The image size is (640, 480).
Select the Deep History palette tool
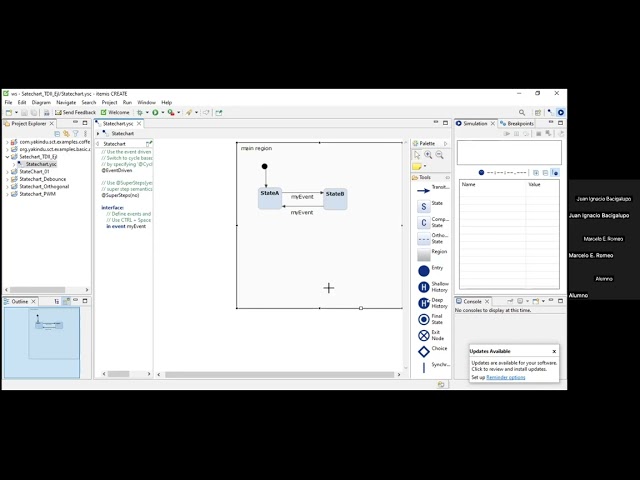[433, 303]
